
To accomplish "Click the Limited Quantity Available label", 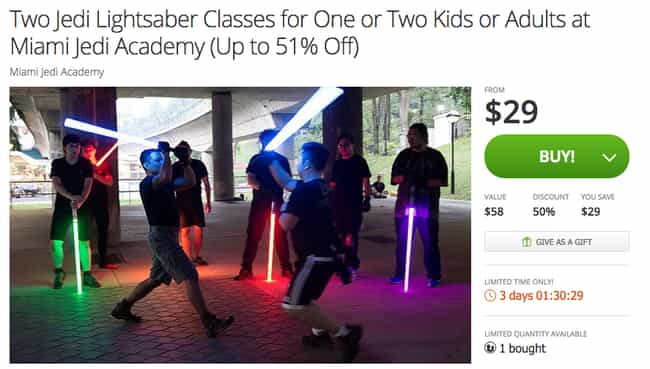I will [x=536, y=334].
